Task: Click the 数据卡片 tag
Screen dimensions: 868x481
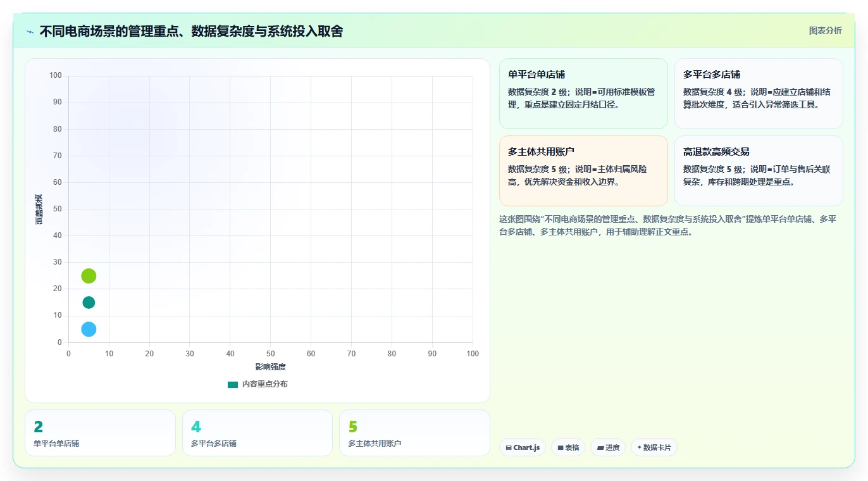Action: coord(654,447)
